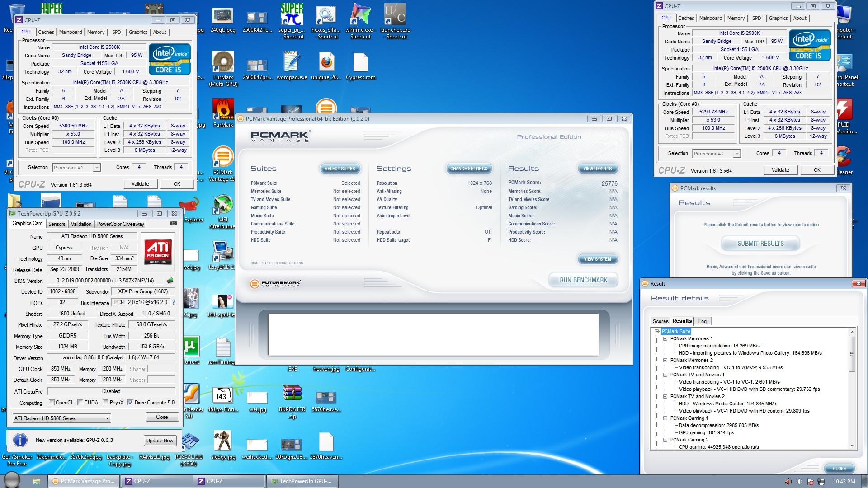Open the 240gt.jpeg desktop icon
The width and height of the screenshot is (868, 488).
223,21
